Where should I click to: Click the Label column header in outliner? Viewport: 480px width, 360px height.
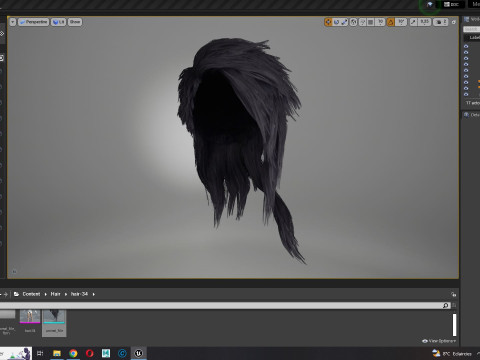click(x=474, y=38)
